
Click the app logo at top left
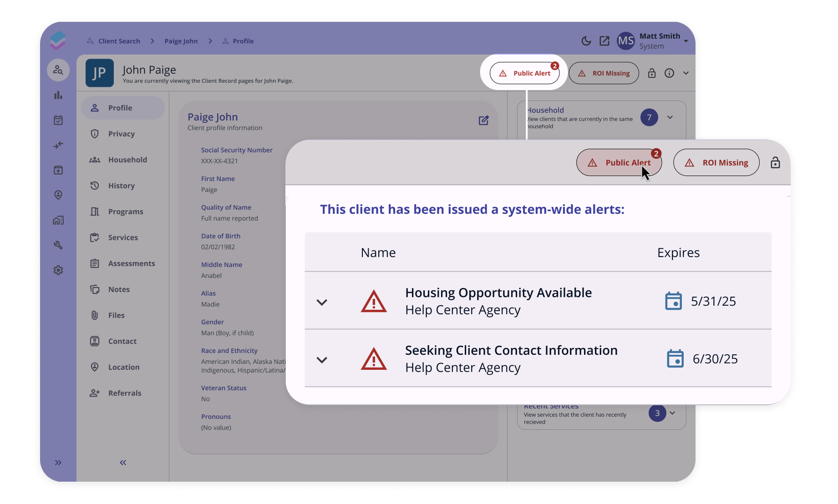[58, 40]
